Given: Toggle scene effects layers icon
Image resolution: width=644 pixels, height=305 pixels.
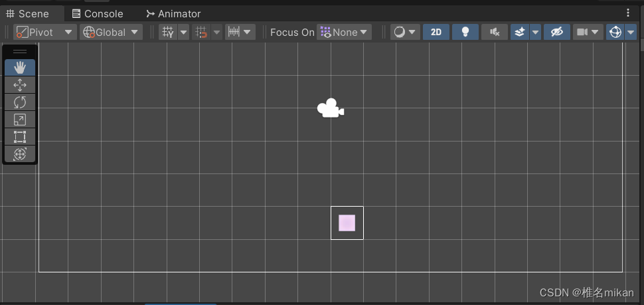Looking at the screenshot, I should point(520,32).
